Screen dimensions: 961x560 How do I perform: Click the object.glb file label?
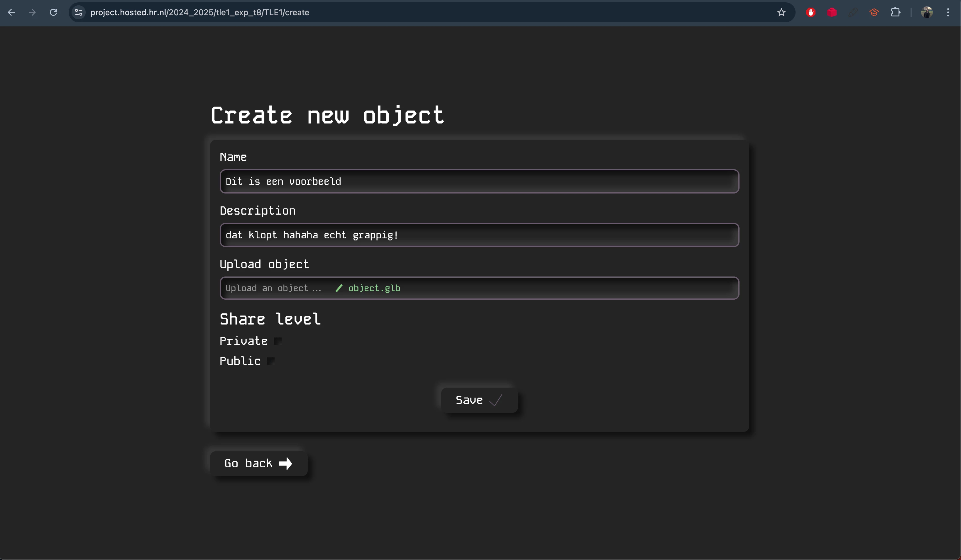(x=374, y=288)
